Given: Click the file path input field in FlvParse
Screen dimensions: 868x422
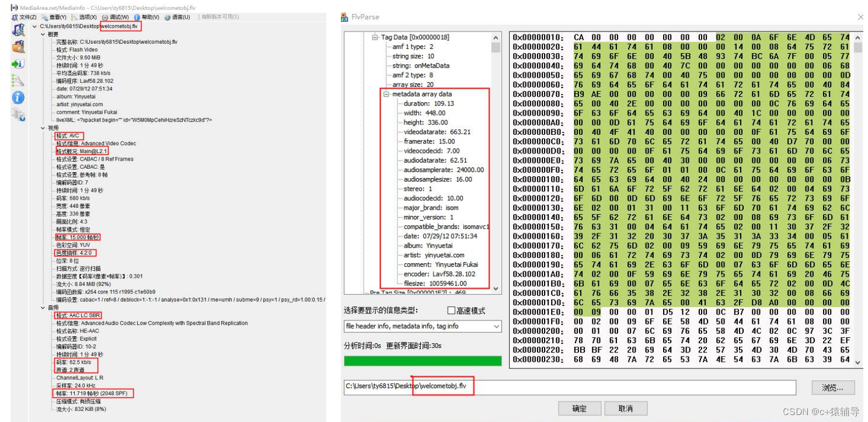Looking at the screenshot, I should (570, 386).
